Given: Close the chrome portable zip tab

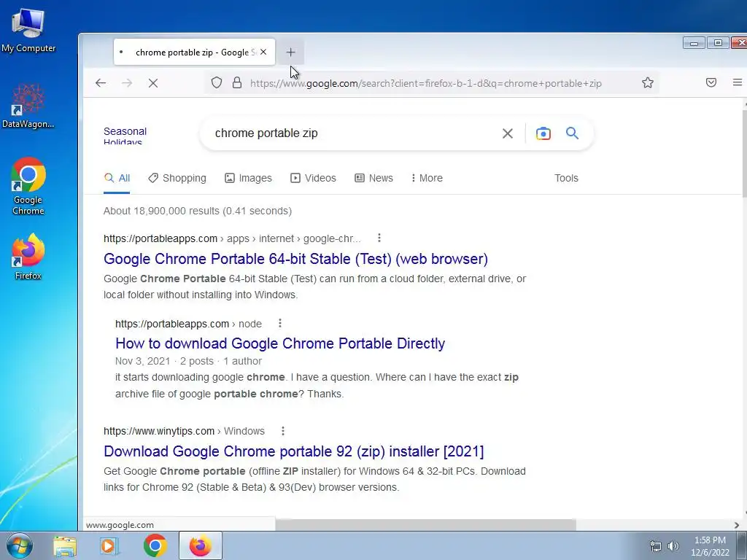Looking at the screenshot, I should tap(263, 52).
